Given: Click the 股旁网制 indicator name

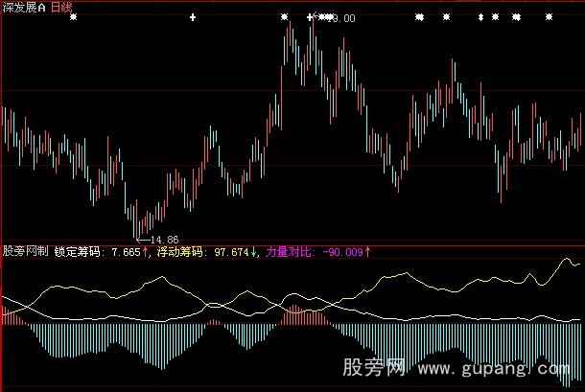Looking at the screenshot, I should point(25,252).
